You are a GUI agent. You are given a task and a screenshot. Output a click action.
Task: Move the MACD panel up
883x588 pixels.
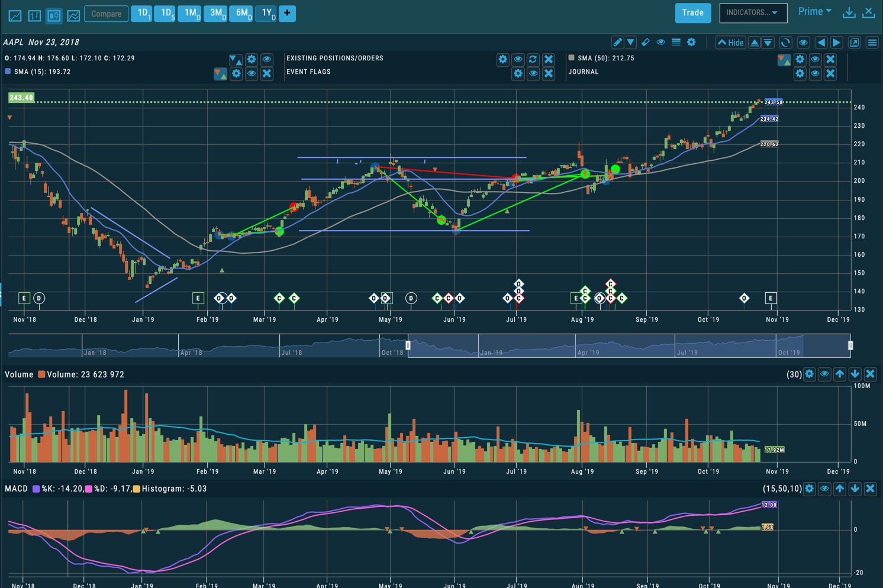(x=840, y=489)
